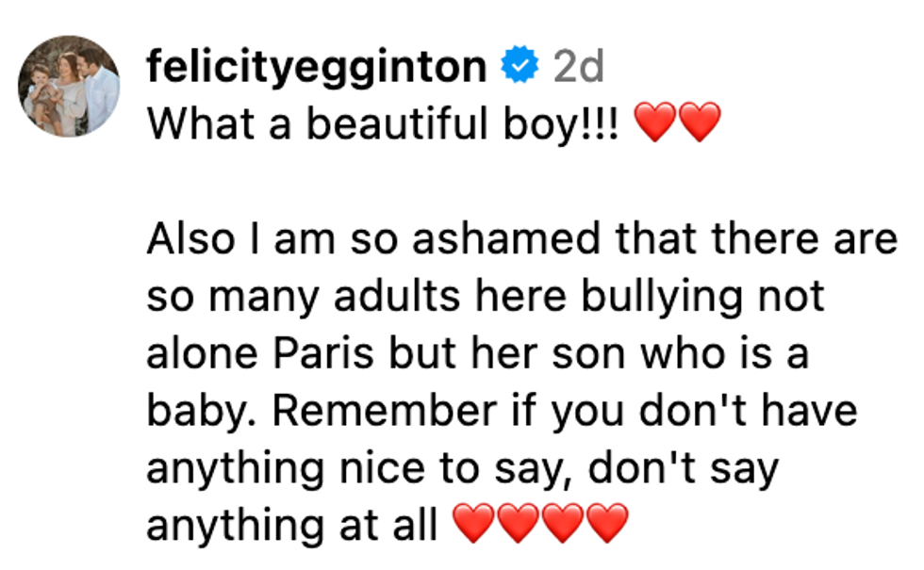Click first heart after "anything at all"

[474, 523]
